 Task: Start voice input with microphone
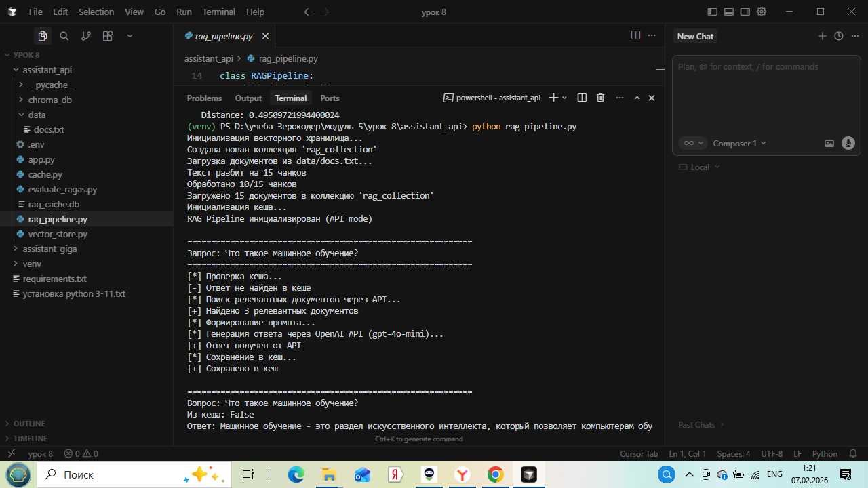[848, 143]
